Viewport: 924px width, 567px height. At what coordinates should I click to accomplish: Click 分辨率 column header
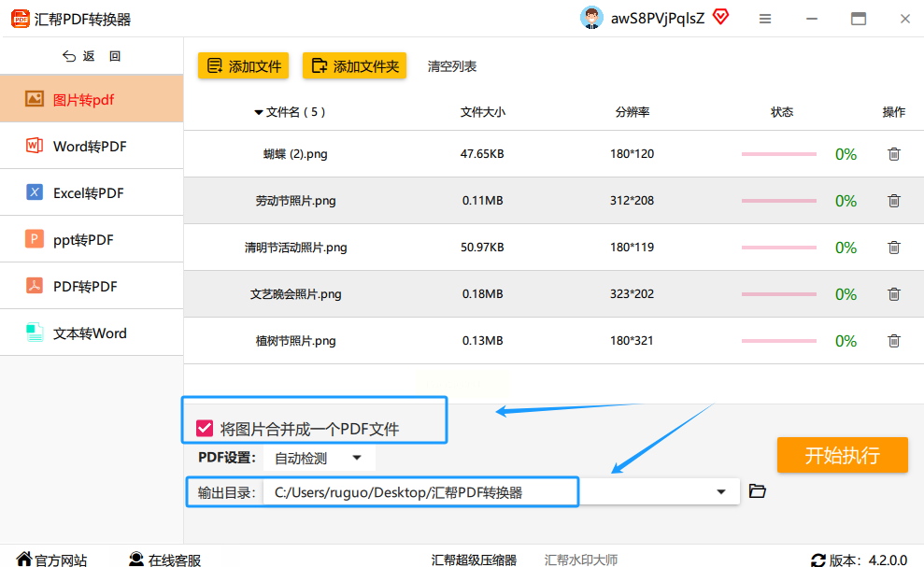(633, 112)
